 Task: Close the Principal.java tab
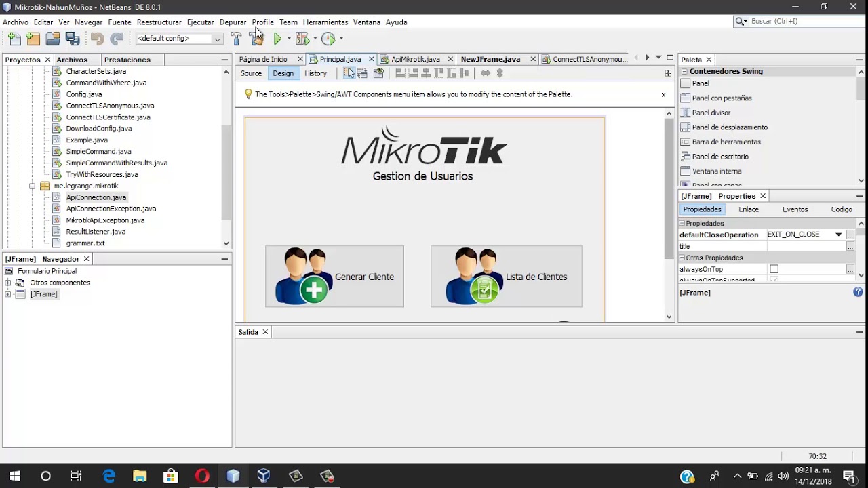(x=371, y=59)
